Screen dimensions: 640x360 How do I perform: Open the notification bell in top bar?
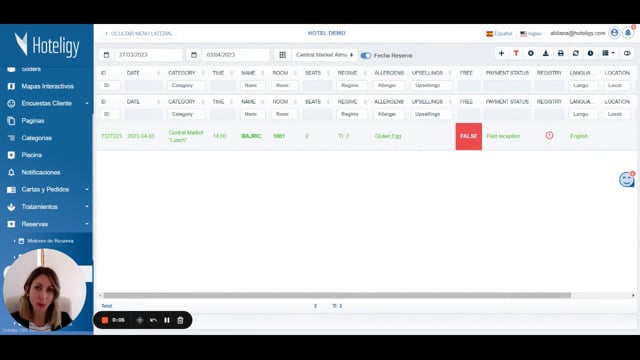(x=628, y=33)
